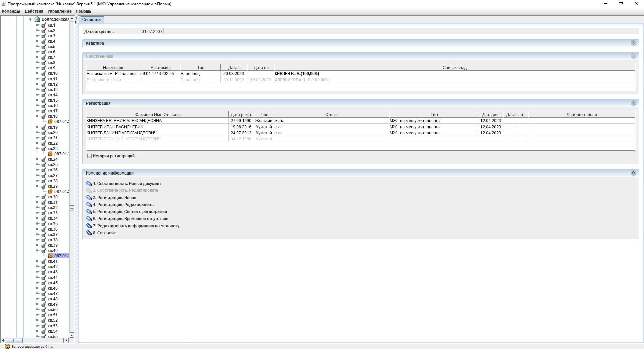Click the pencil icon for '8. Согласие'
The height and width of the screenshot is (349, 644).
[x=89, y=233]
